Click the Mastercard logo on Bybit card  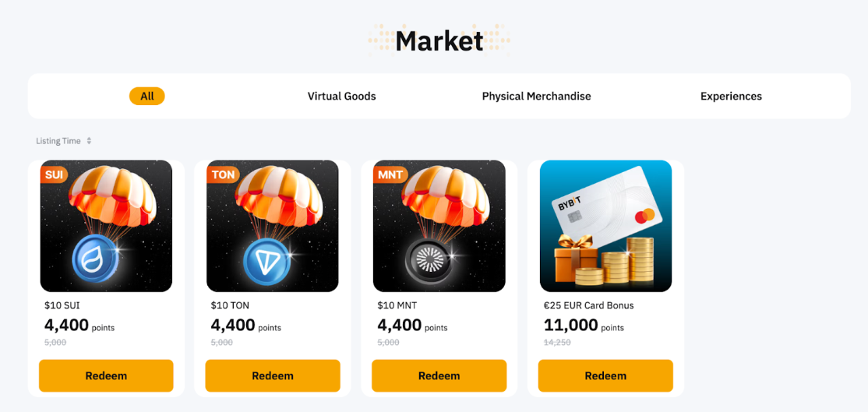point(644,216)
